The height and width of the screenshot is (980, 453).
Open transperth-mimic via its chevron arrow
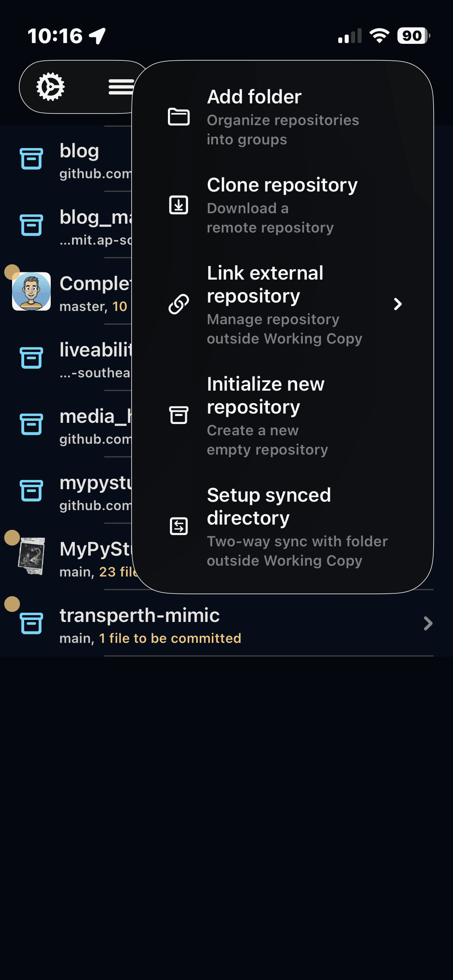(428, 623)
